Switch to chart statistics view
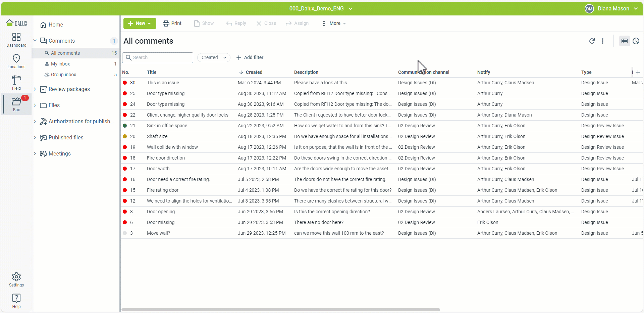Screen dimensions: 644x313 pyautogui.click(x=636, y=41)
